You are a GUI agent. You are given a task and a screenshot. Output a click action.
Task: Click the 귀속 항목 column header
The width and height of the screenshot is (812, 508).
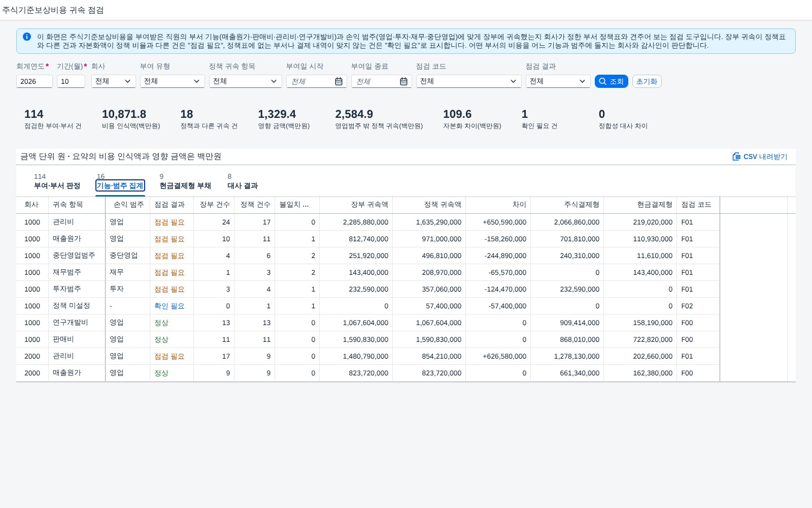point(77,205)
